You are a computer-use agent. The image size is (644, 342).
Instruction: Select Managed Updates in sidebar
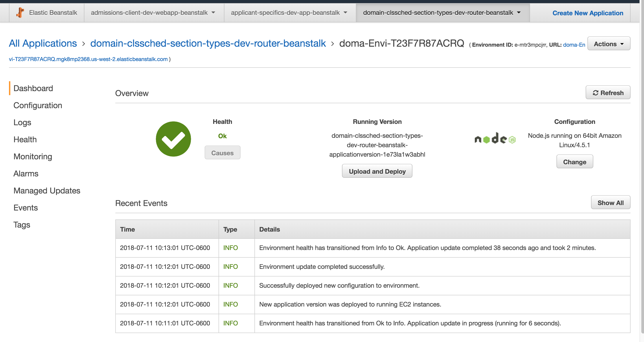click(47, 191)
